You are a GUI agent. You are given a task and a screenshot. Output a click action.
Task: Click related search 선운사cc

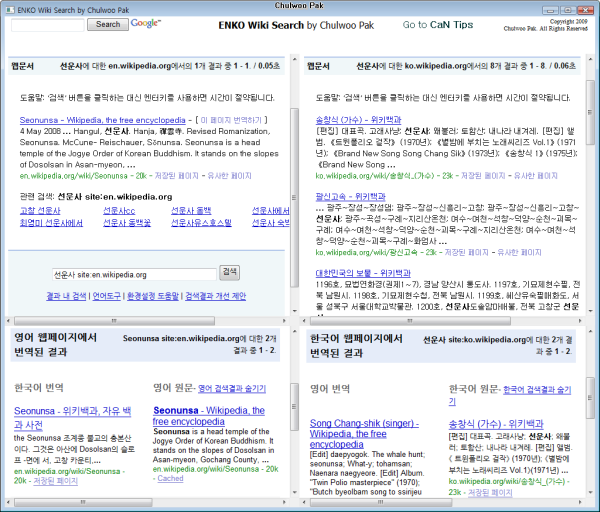[119, 210]
